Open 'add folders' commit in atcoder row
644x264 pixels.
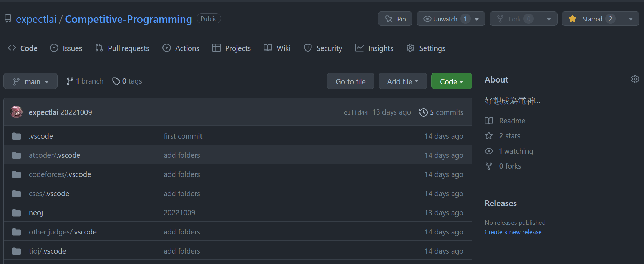click(182, 155)
